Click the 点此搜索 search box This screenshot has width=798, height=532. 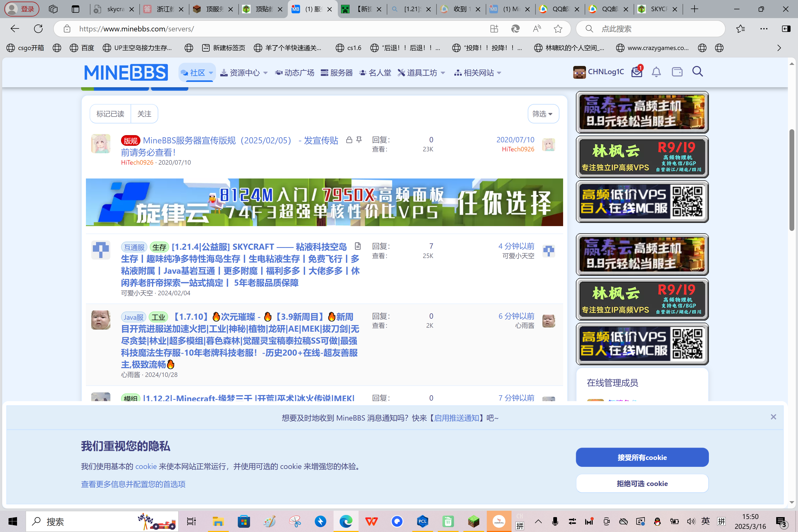tap(650, 29)
